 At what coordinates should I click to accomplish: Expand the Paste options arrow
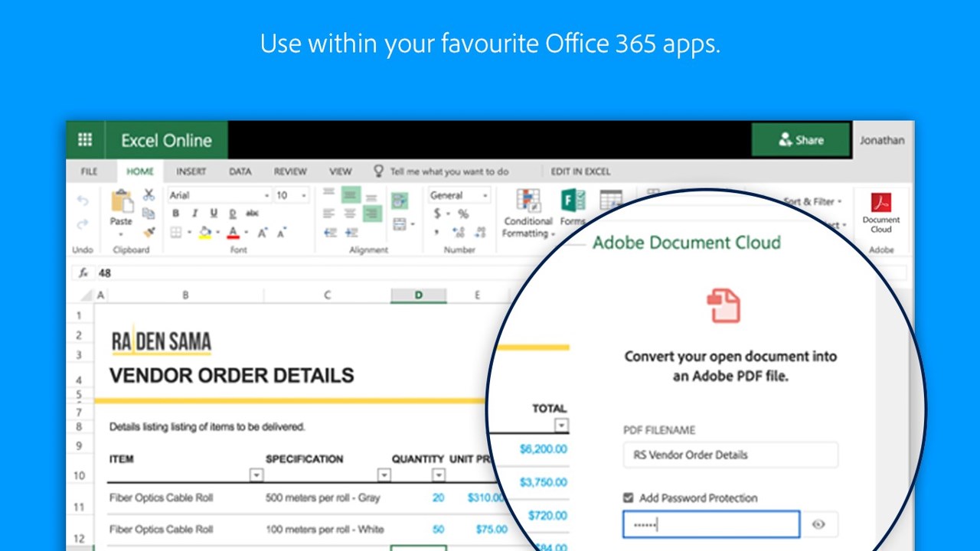pyautogui.click(x=122, y=233)
